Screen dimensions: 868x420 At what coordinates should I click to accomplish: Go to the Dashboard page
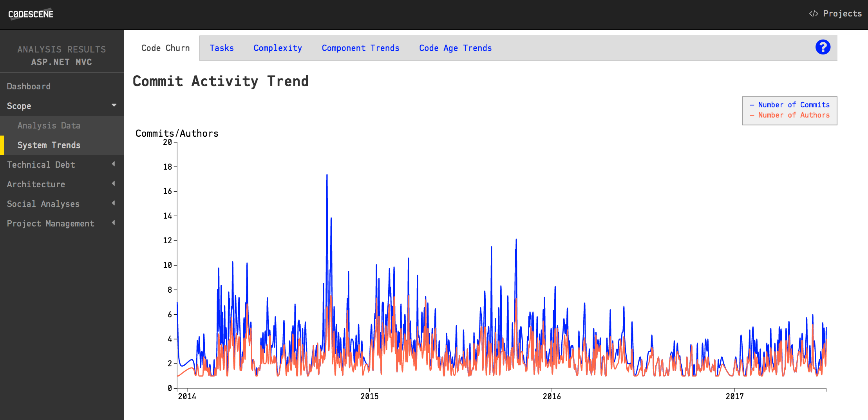tap(29, 86)
